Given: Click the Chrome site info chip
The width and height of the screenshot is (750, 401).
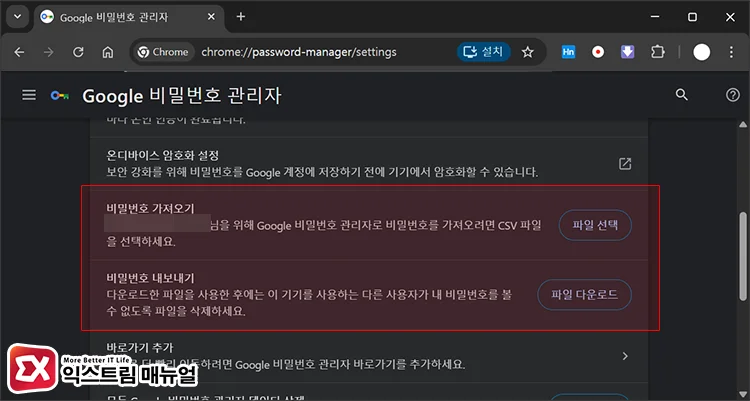Looking at the screenshot, I should pos(163,52).
